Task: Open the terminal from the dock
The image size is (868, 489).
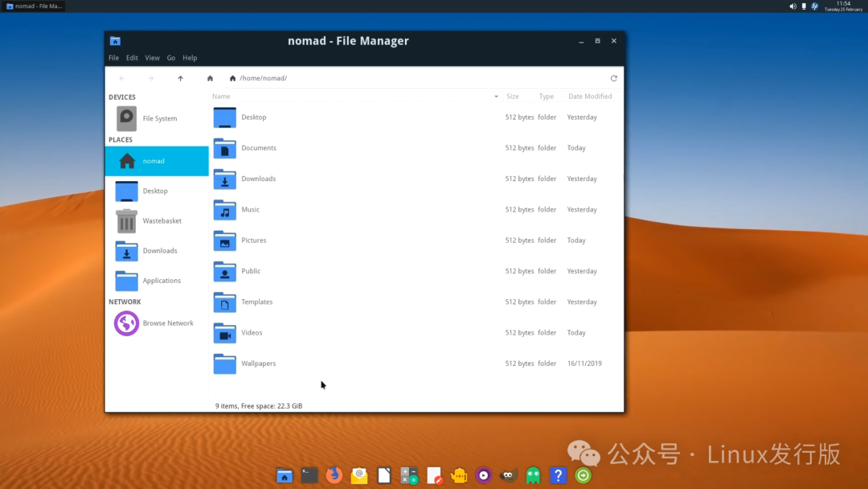Action: 309,475
